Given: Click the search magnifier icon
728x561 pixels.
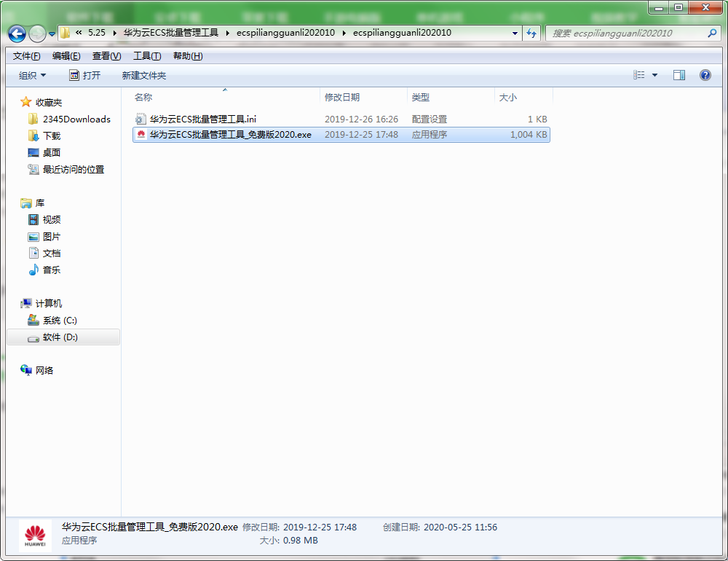Looking at the screenshot, I should tap(712, 33).
